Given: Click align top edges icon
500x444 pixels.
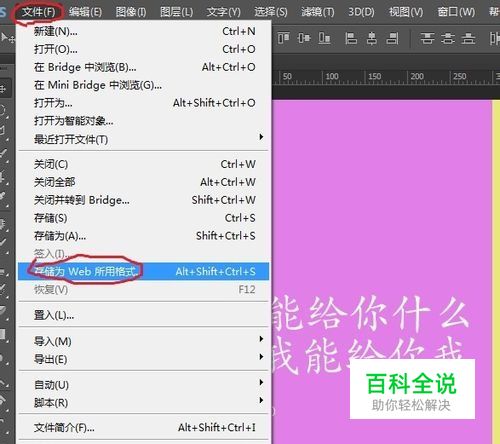Looking at the screenshot, I should pyautogui.click(x=283, y=38).
